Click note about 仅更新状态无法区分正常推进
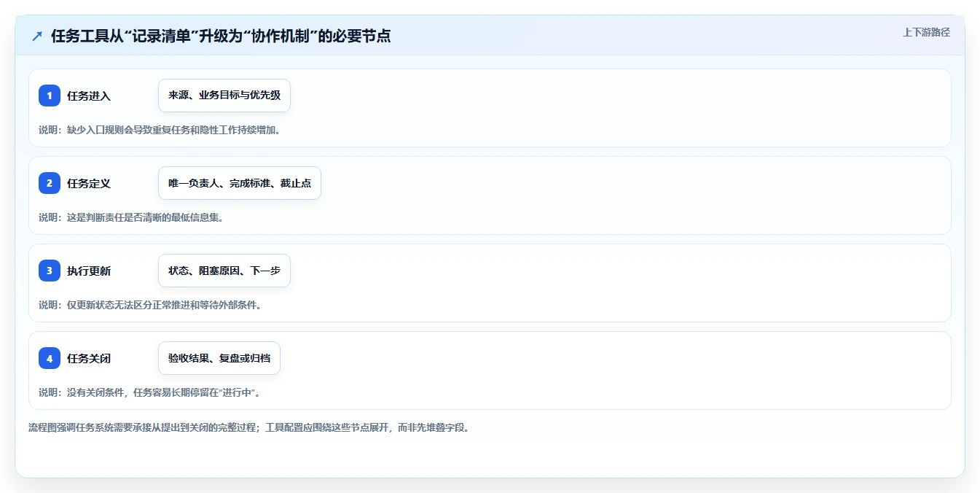 coord(150,305)
